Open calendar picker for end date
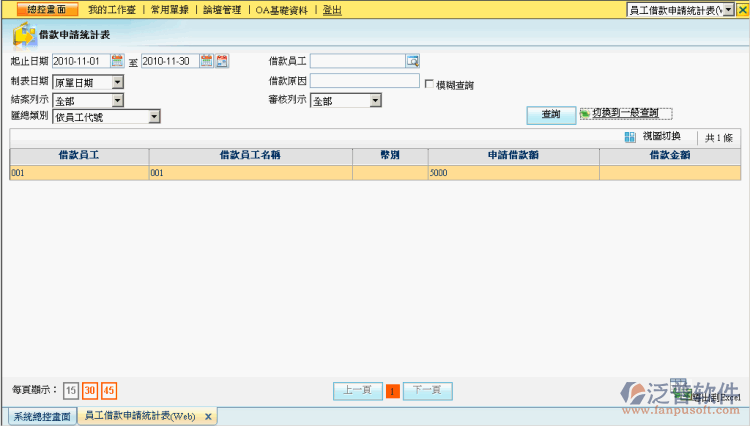This screenshot has width=750, height=426. point(207,61)
